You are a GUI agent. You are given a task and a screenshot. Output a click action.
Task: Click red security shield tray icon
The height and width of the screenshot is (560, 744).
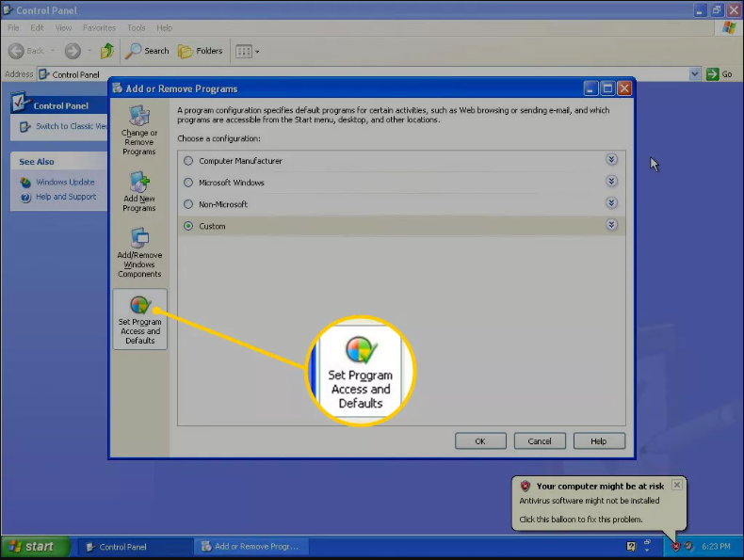[x=675, y=547]
